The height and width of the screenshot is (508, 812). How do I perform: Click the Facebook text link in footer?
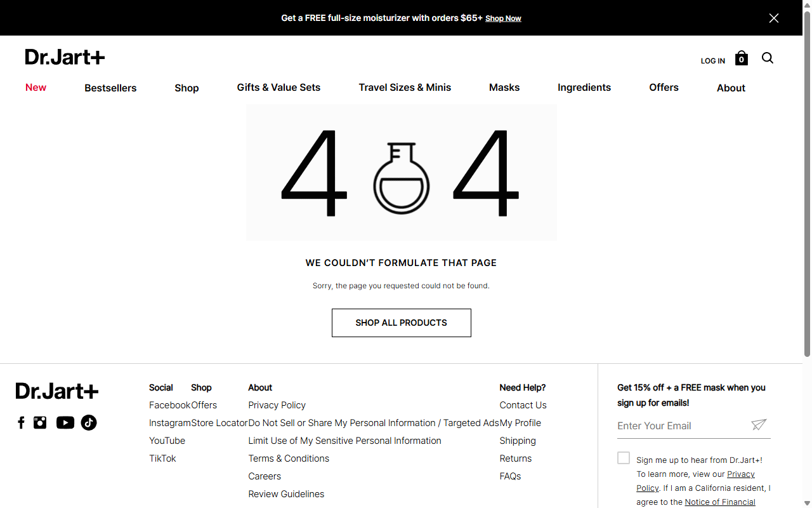(x=169, y=405)
